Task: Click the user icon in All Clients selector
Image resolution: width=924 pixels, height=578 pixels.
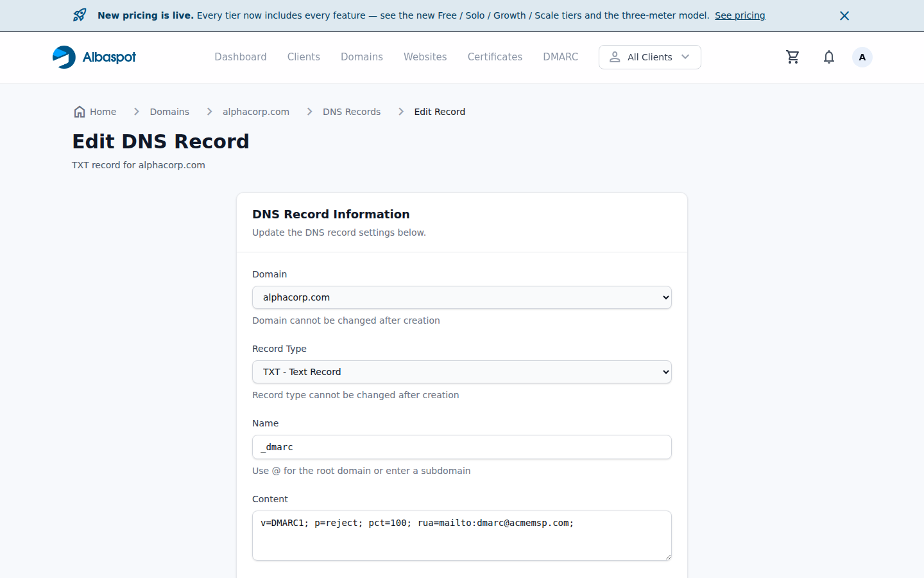Action: (x=615, y=57)
